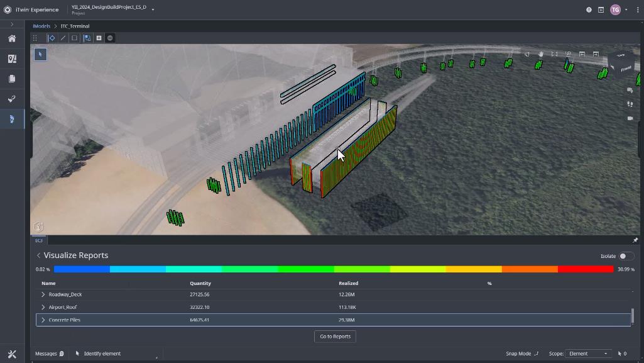Click the subtract from selection minus icon

[110, 38]
